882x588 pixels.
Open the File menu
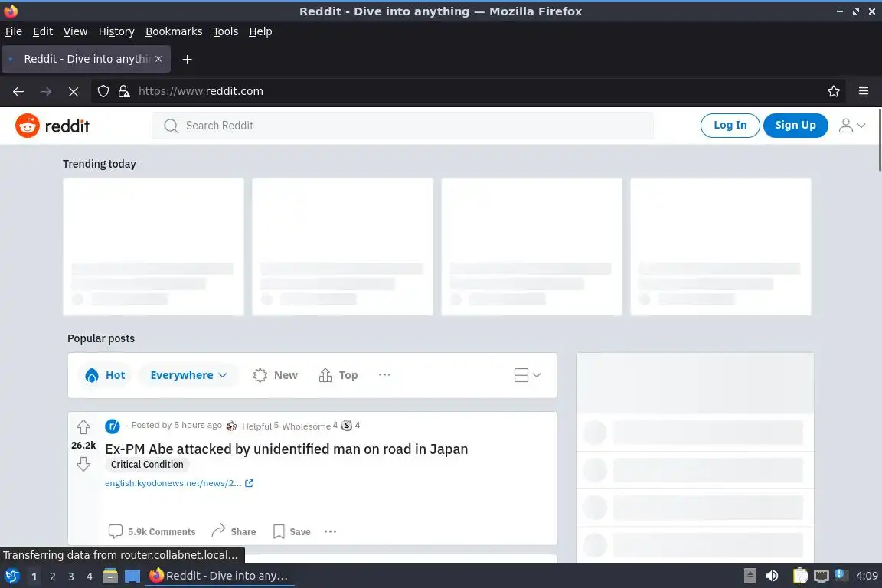tap(14, 31)
